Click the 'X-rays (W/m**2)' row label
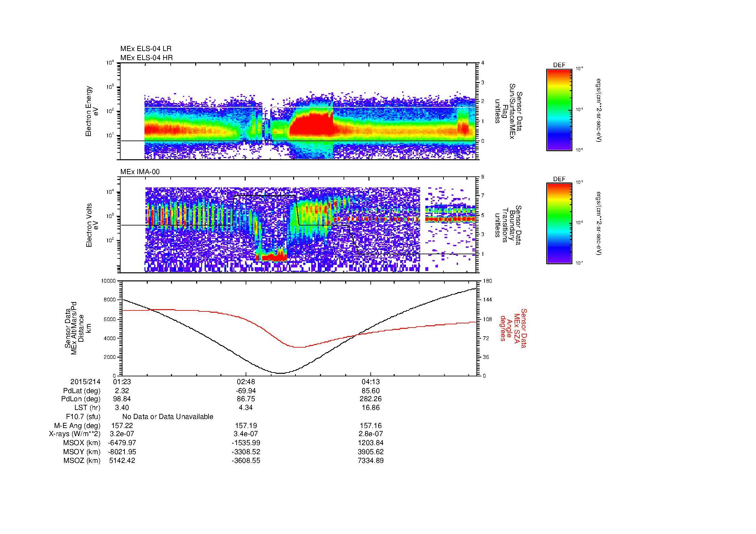The image size is (756, 534). click(x=75, y=434)
